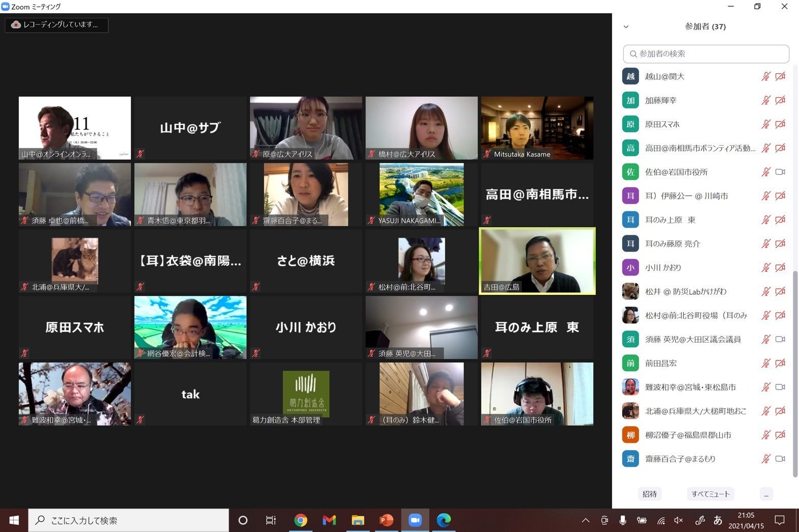Click the すべてミュート mute all button
799x532 pixels.
coord(710,494)
